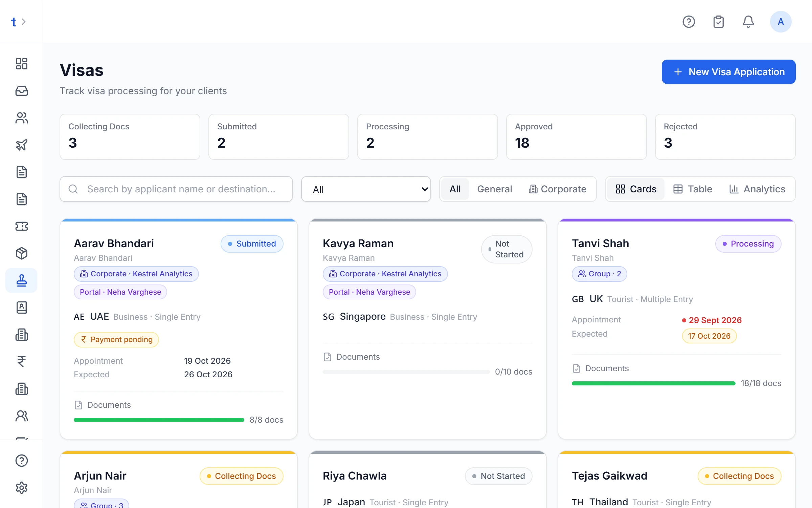
Task: Click the Rejected stat card
Action: [x=725, y=137]
